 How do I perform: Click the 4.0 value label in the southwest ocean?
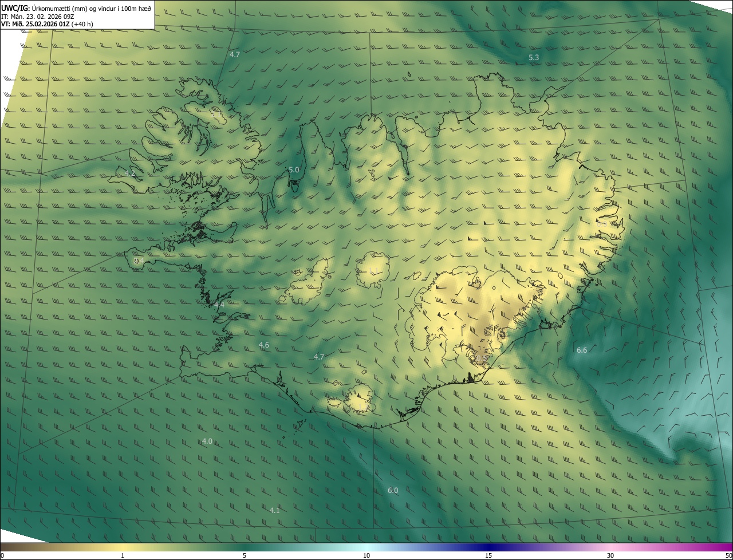coord(207,441)
